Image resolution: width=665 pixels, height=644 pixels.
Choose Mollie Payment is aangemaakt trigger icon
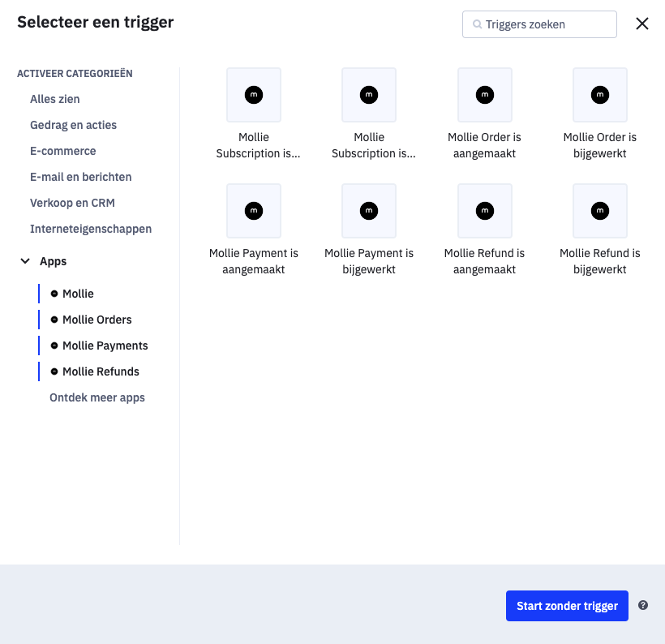254,211
